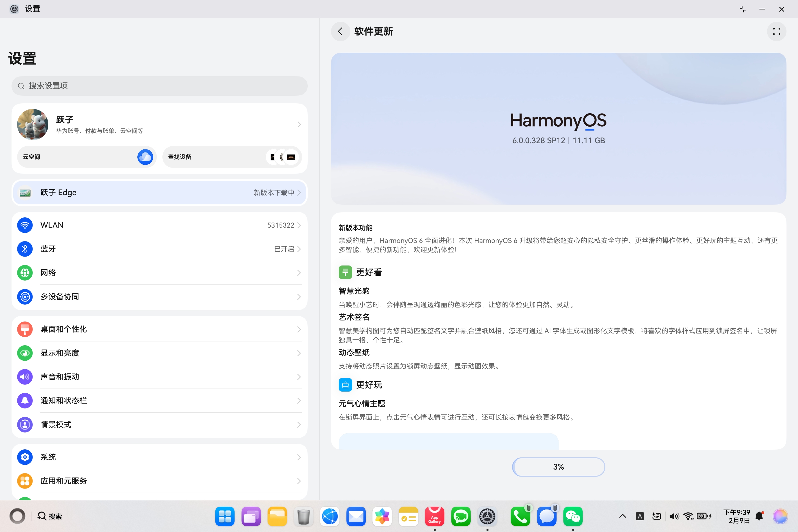Click the cloud space icon
This screenshot has height=532, width=798.
pos(145,157)
